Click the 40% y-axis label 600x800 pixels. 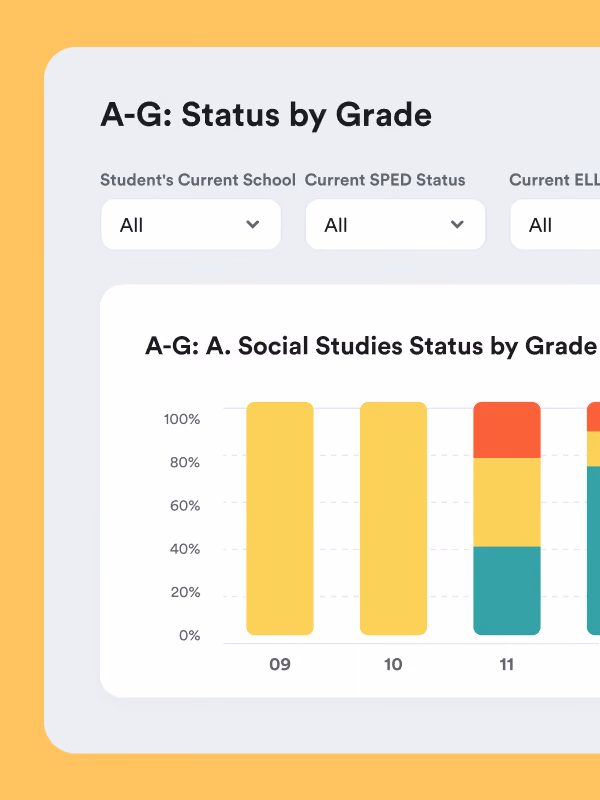point(185,549)
